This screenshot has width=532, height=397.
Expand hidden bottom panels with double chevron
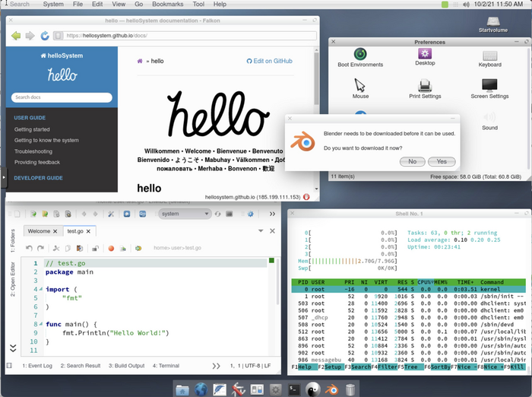click(x=12, y=348)
